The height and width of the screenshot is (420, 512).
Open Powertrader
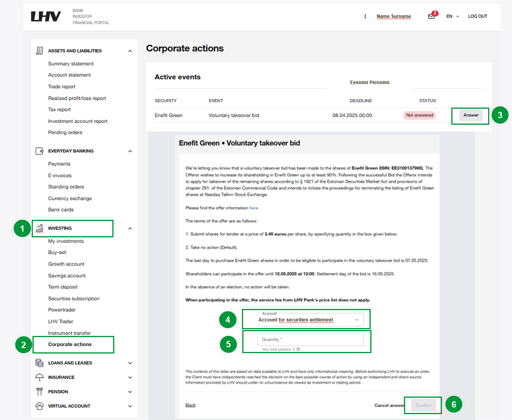(x=62, y=310)
